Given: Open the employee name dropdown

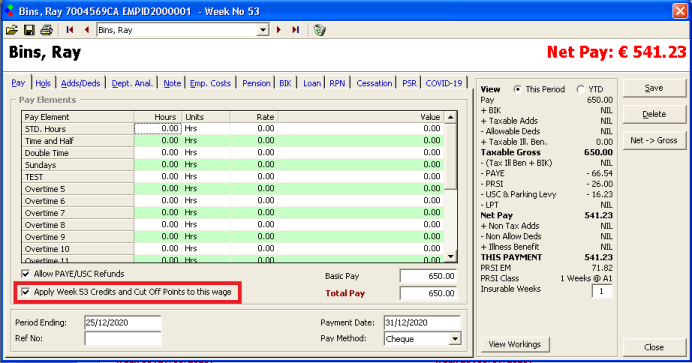Looking at the screenshot, I should click(x=263, y=30).
